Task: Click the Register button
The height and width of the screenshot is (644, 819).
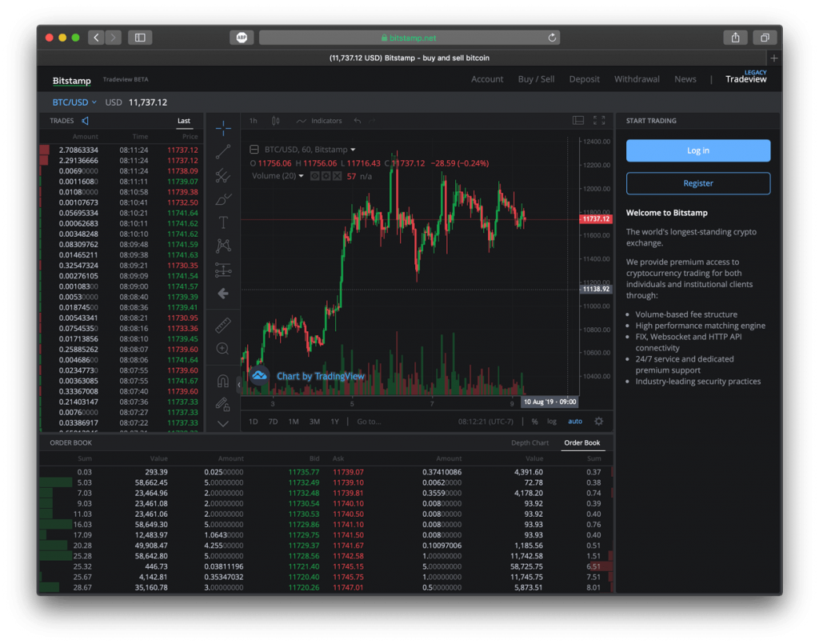Action: (697, 183)
